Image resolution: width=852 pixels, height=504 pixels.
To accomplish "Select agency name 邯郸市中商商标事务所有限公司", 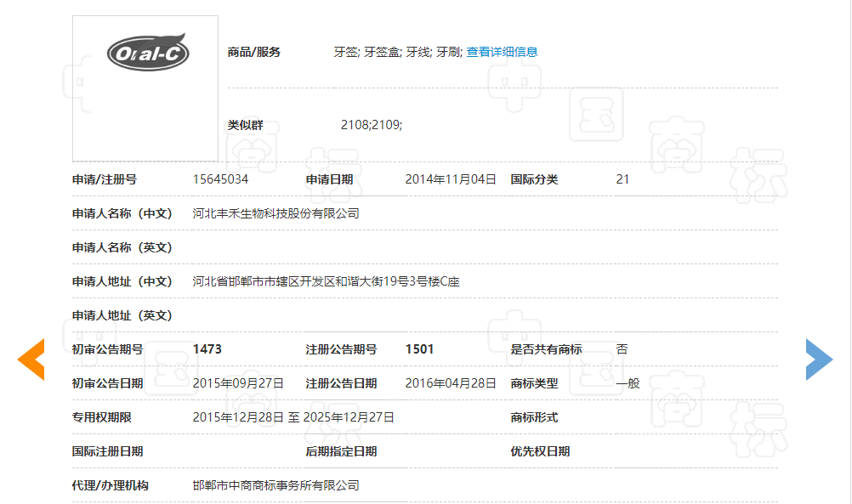I will pyautogui.click(x=276, y=485).
